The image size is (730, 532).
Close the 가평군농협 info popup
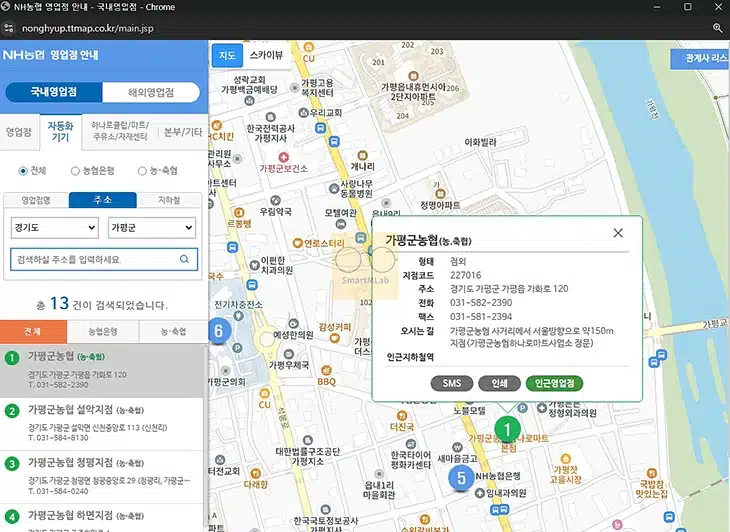pos(618,233)
